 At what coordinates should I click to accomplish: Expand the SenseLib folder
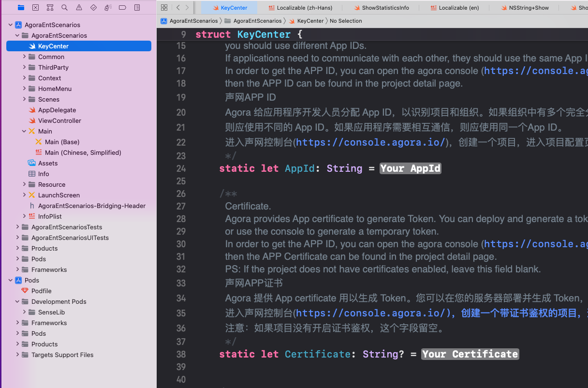24,312
